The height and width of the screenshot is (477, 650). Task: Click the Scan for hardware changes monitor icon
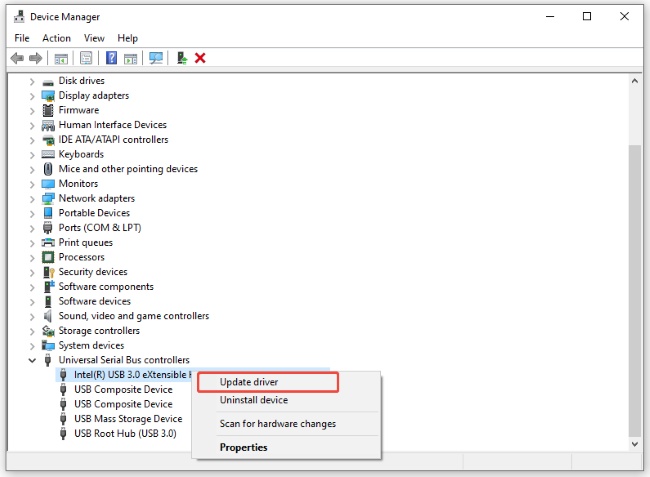click(156, 58)
